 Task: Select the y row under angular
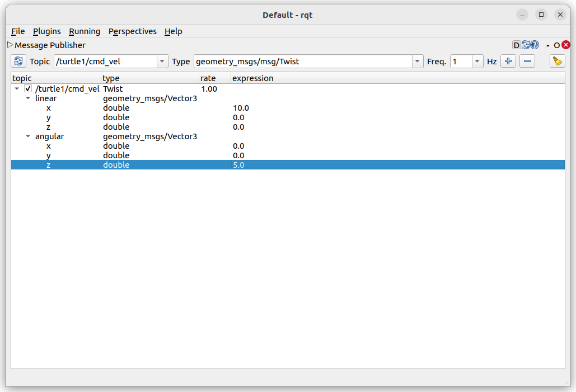pos(288,155)
